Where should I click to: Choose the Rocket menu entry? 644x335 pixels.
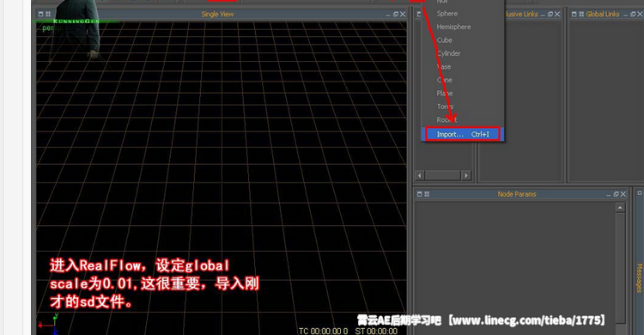pos(447,119)
